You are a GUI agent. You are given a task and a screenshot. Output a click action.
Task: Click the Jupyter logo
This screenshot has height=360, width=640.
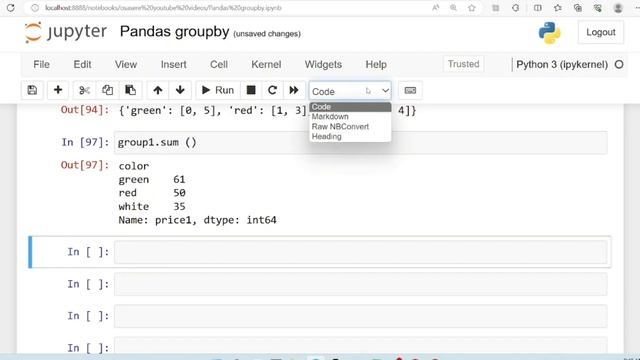pyautogui.click(x=66, y=32)
